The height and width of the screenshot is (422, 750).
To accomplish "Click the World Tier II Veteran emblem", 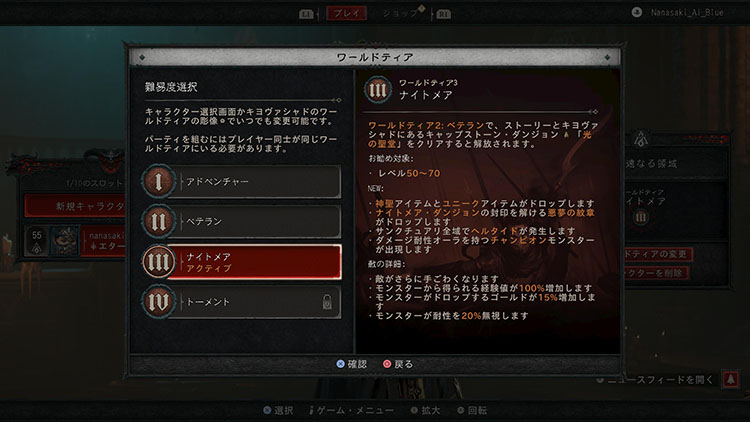I will 158,222.
